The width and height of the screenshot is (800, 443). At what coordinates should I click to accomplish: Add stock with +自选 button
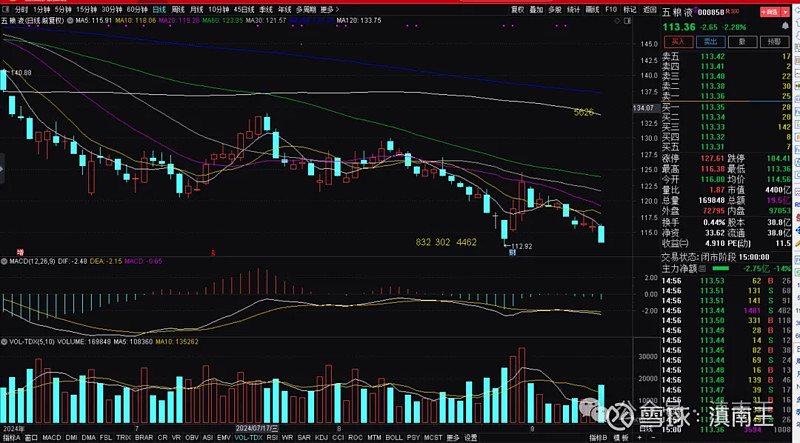click(770, 12)
